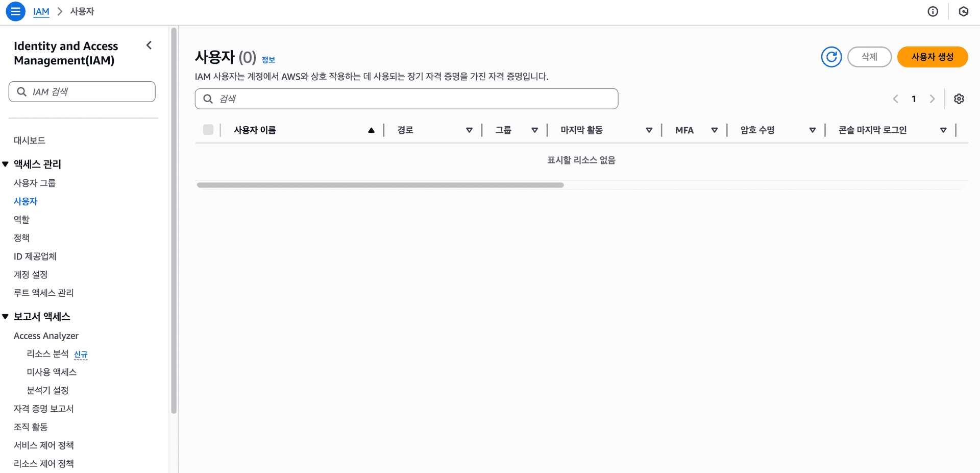Click the user search input field
Image resolution: width=980 pixels, height=473 pixels.
click(x=406, y=99)
